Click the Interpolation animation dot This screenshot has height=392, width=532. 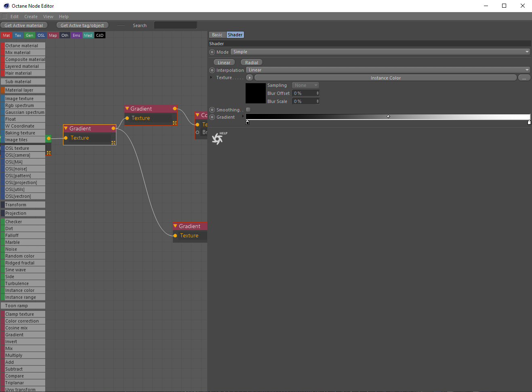(x=212, y=70)
